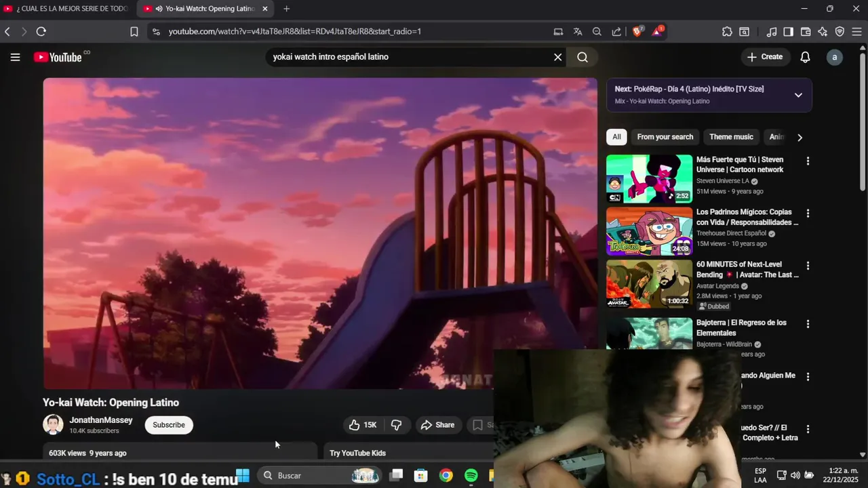Open Microsoft Store from taskbar
Viewport: 868px width, 488px height.
coord(421,475)
